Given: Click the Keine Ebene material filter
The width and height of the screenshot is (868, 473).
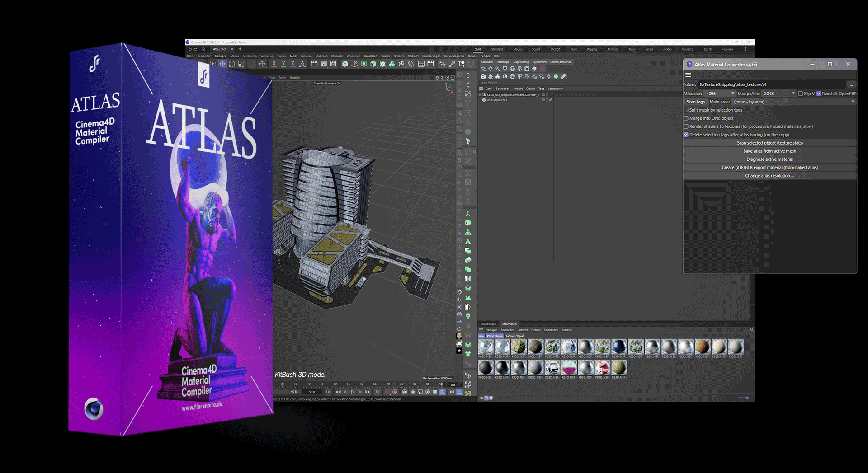Looking at the screenshot, I should click(x=495, y=336).
